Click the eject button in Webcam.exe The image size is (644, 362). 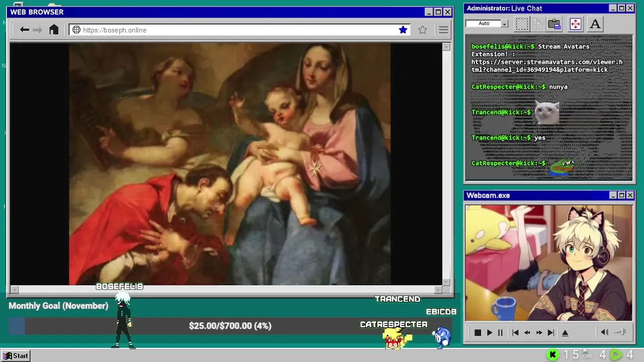[565, 332]
